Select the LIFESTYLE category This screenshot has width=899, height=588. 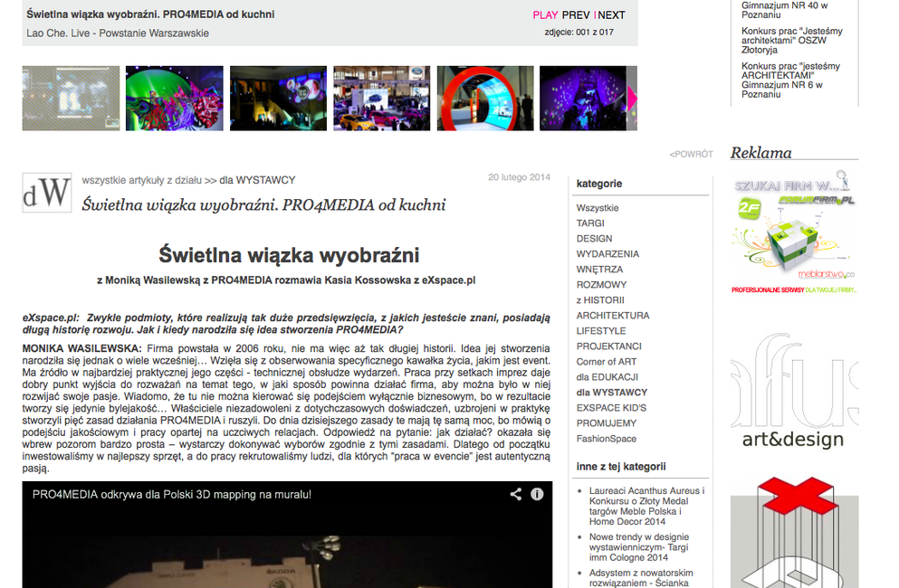[x=601, y=331]
